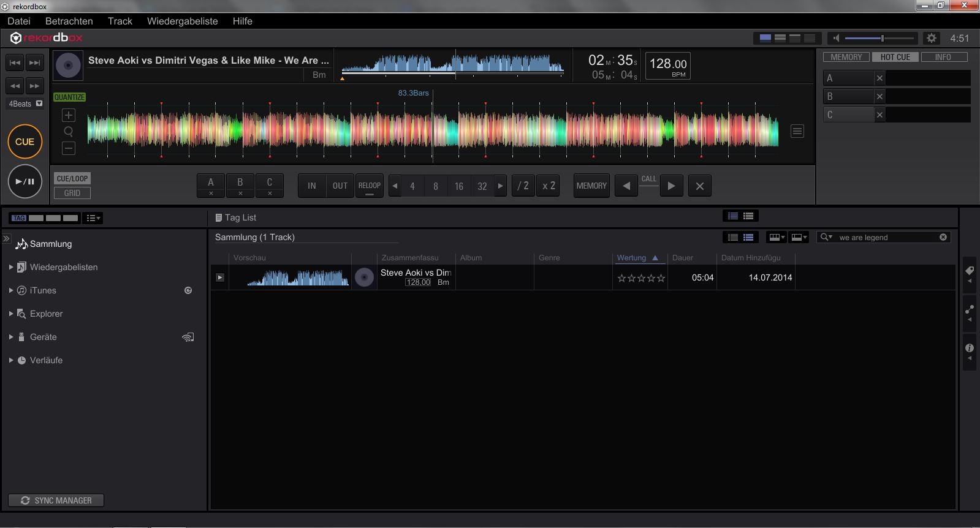Image resolution: width=980 pixels, height=528 pixels.
Task: Click the iTunes refresh icon
Action: click(188, 290)
